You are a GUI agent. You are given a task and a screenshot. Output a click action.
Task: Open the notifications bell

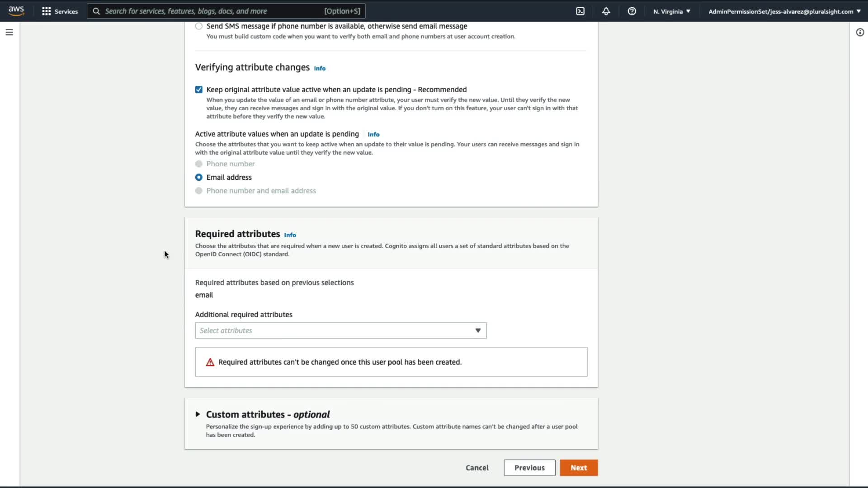606,11
